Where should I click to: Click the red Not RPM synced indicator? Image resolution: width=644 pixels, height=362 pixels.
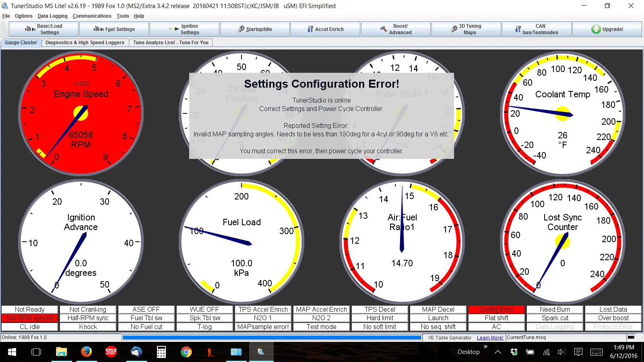[30, 318]
